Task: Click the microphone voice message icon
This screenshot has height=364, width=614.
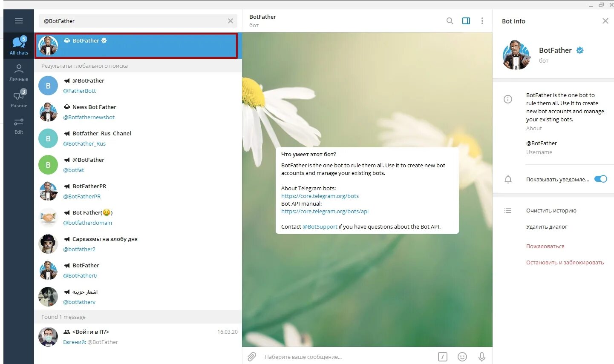Action: click(x=482, y=357)
